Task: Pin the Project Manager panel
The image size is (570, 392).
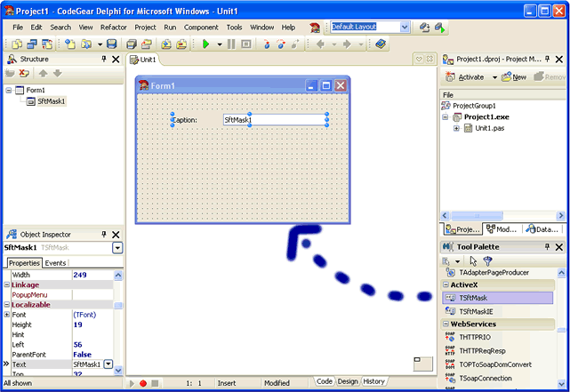Action: pos(547,59)
